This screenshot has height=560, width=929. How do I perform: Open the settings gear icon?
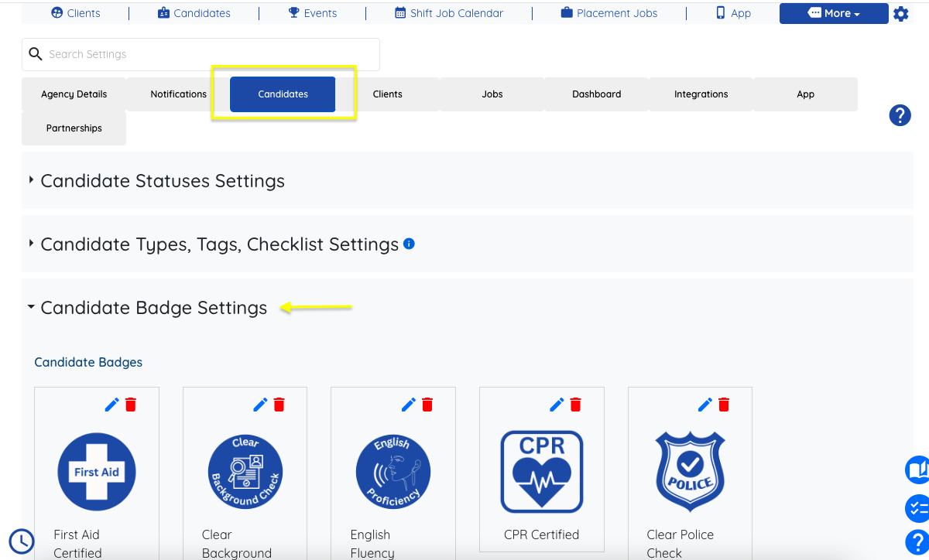[x=901, y=14]
